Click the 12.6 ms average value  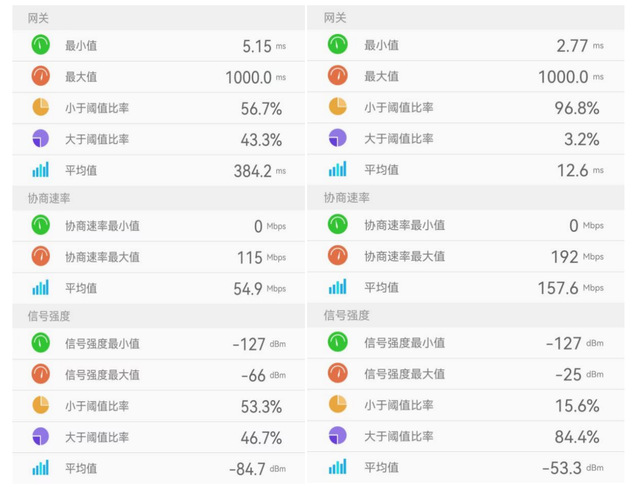pyautogui.click(x=574, y=169)
